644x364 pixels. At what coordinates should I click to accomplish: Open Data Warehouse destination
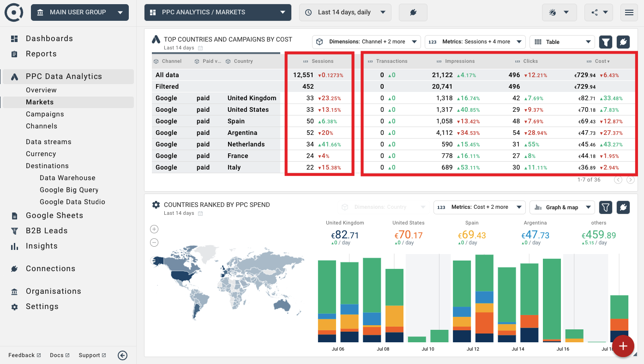[67, 178]
